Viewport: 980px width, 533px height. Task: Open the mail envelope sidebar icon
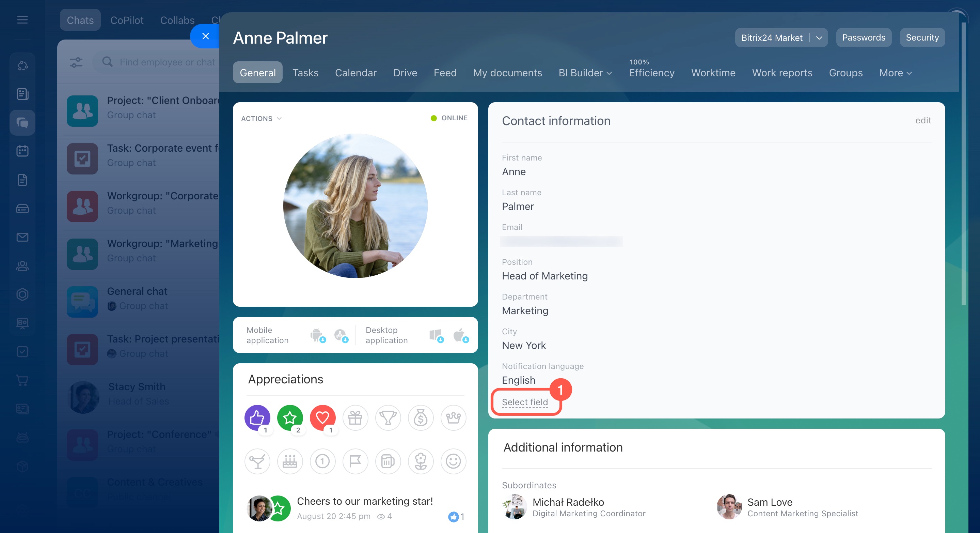[22, 237]
